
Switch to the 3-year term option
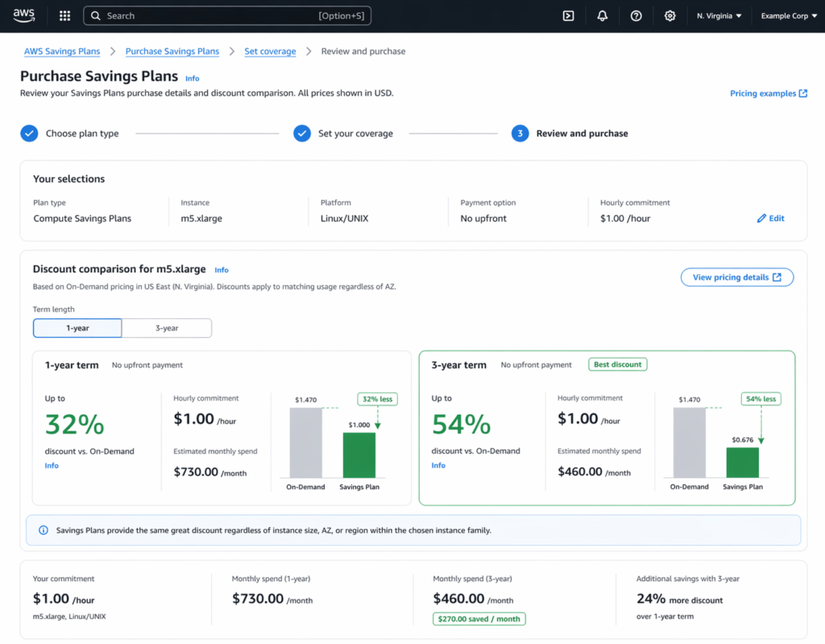click(x=167, y=328)
